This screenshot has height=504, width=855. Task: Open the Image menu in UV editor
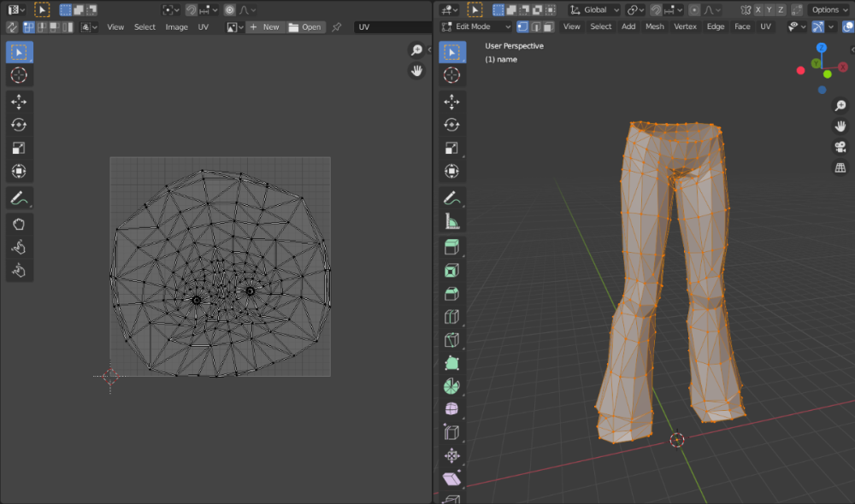point(176,26)
